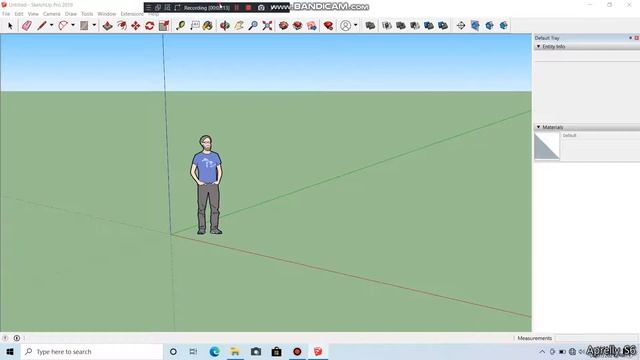
Task: Activate the Line pencil tool
Action: (42, 26)
